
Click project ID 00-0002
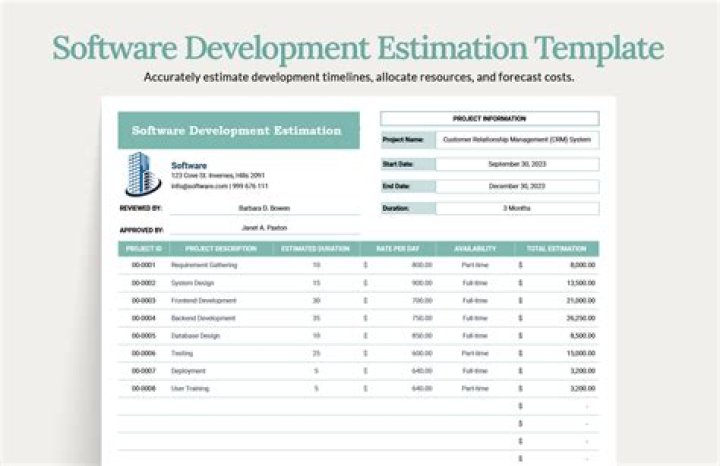tap(144, 283)
